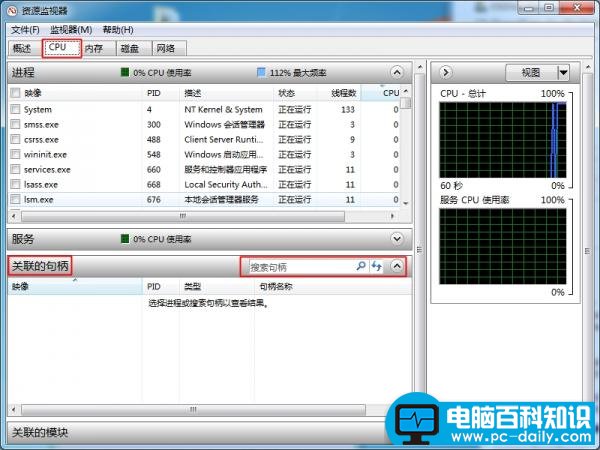Sort processes by 描述 column header
Screen dimensions: 600x450
click(226, 93)
